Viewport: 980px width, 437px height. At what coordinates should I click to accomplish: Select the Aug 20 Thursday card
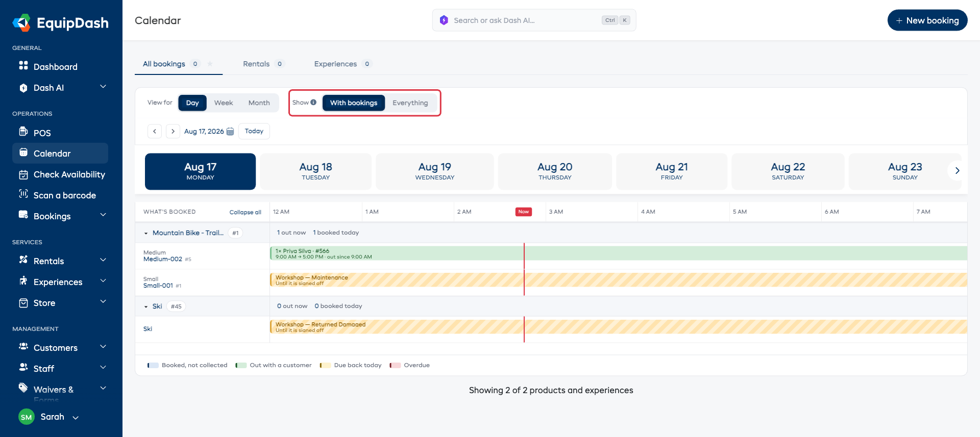click(555, 171)
